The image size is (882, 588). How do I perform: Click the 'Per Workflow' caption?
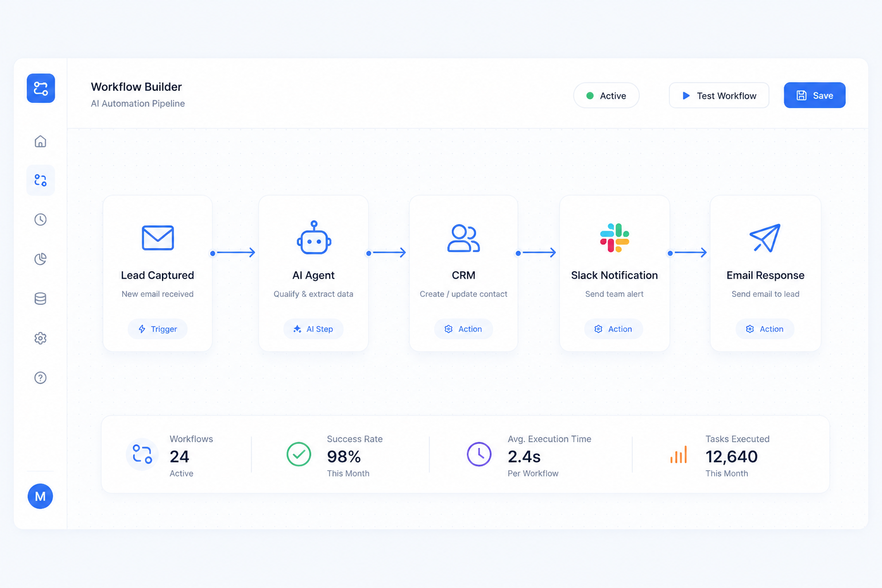pyautogui.click(x=533, y=473)
